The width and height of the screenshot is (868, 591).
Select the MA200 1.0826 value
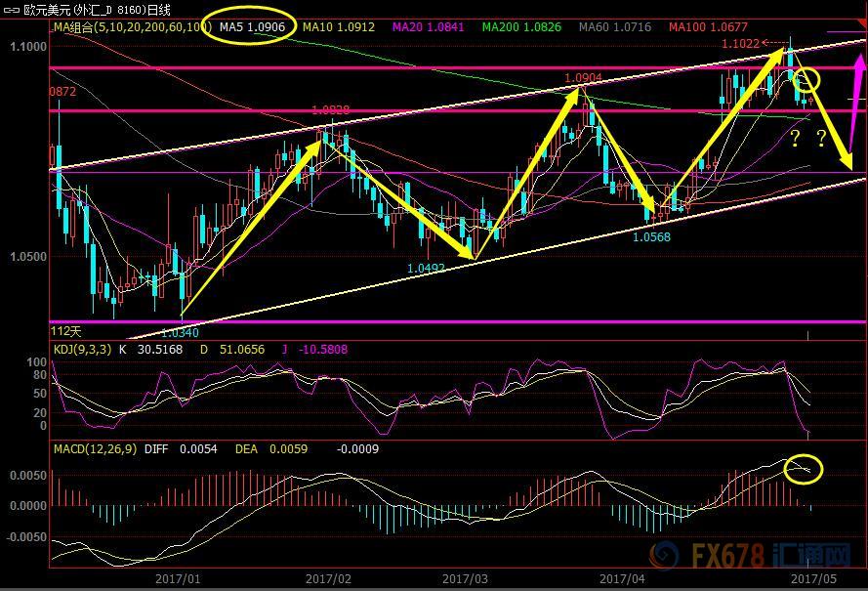tap(521, 26)
